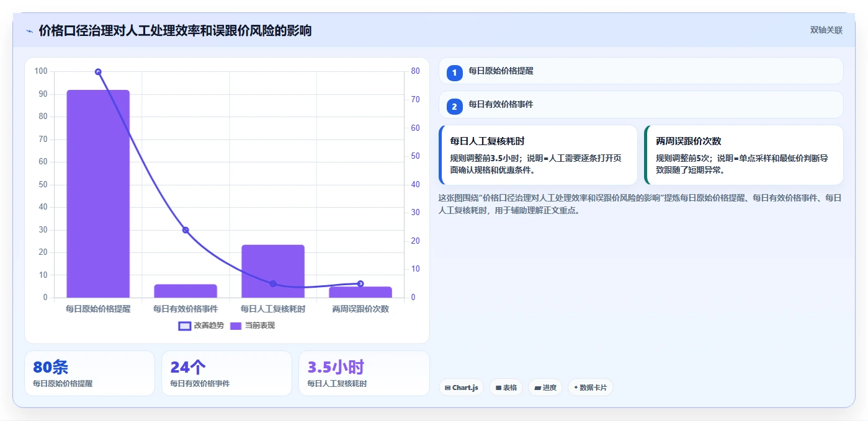Click the trend line point above 每日有效价格事件
The height and width of the screenshot is (421, 868).
tap(186, 230)
